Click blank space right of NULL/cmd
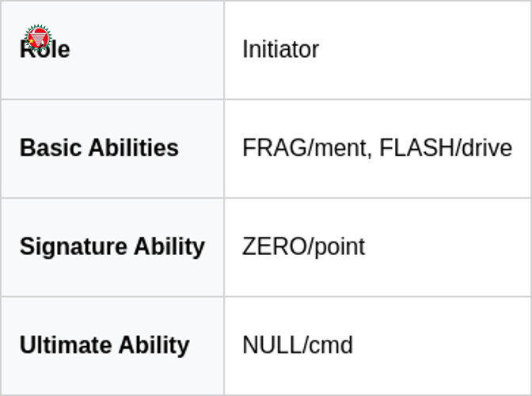The image size is (532, 396). click(x=443, y=345)
